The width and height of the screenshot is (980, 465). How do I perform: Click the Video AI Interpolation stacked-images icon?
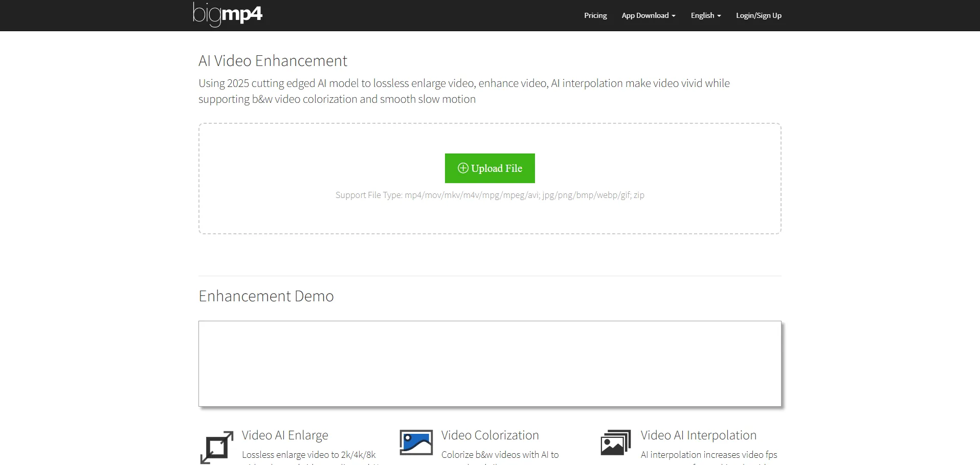coord(615,442)
